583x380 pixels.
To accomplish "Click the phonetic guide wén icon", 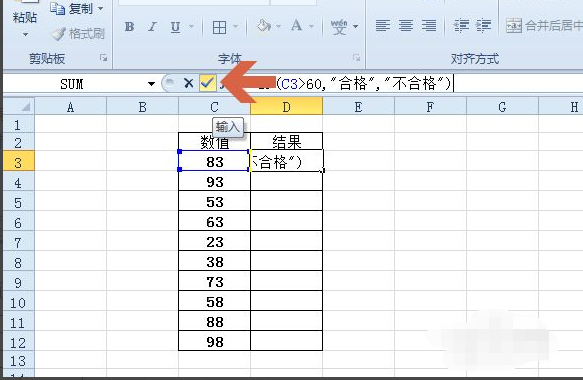I will (x=339, y=26).
